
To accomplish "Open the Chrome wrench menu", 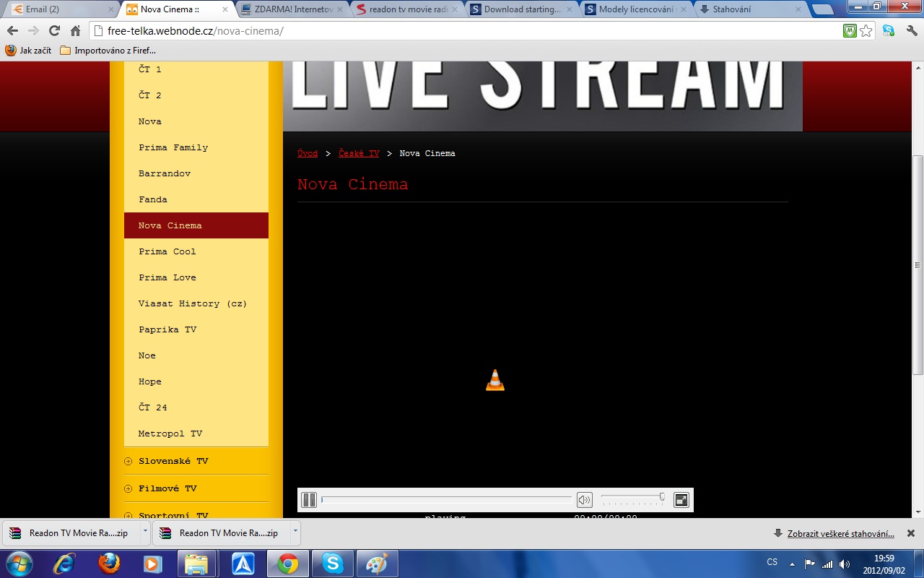I will click(x=911, y=30).
